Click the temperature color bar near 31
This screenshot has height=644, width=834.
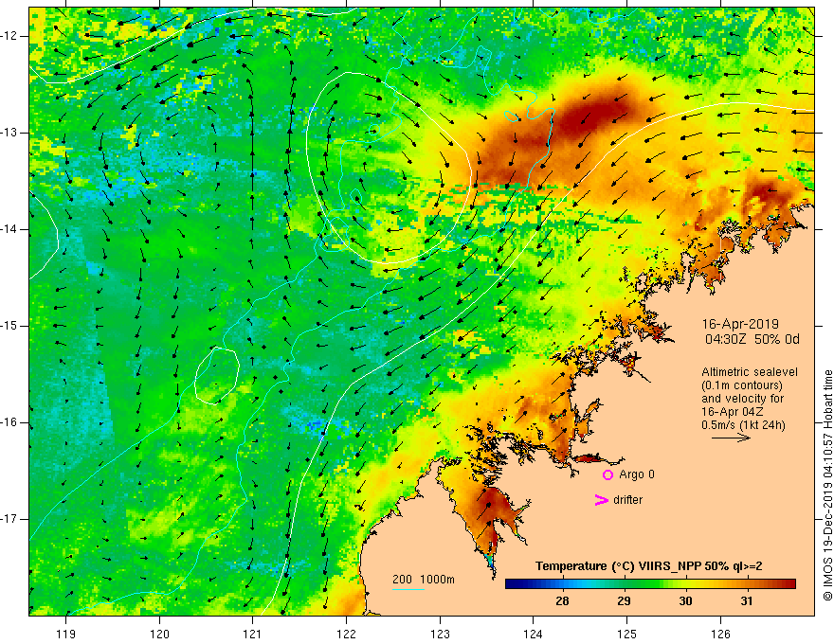pos(747,584)
